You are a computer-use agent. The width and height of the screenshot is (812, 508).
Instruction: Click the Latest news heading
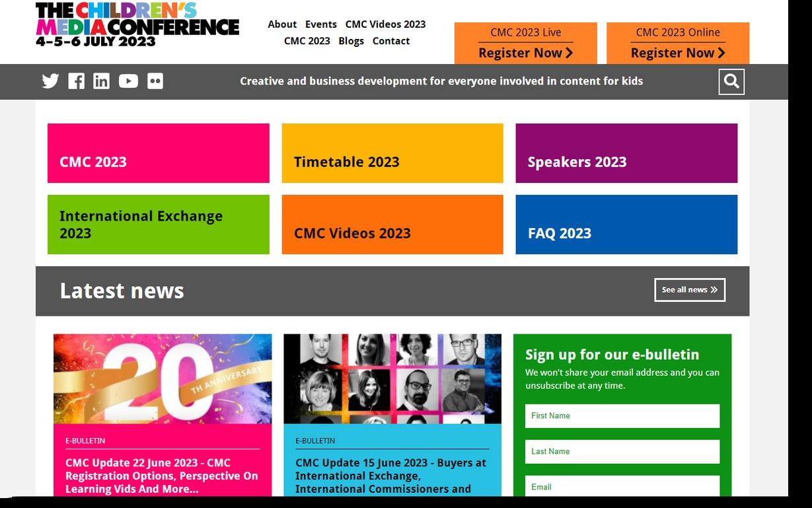[122, 291]
